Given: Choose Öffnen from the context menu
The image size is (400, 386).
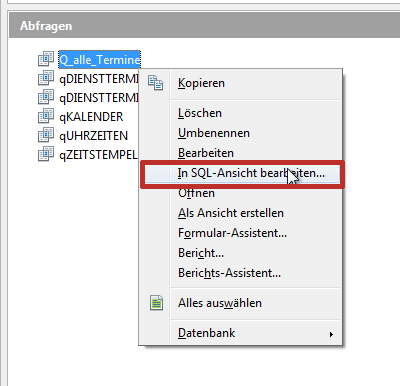Looking at the screenshot, I should 240,193.
